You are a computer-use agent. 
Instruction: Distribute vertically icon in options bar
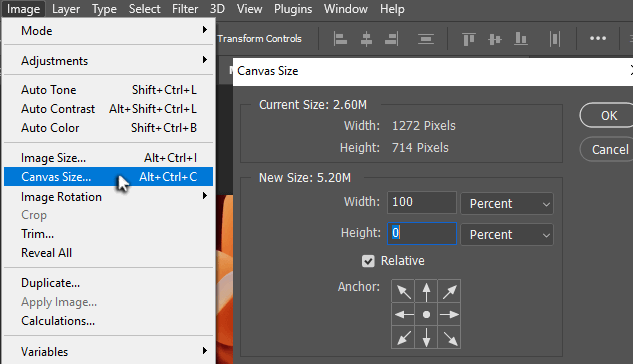(x=425, y=39)
